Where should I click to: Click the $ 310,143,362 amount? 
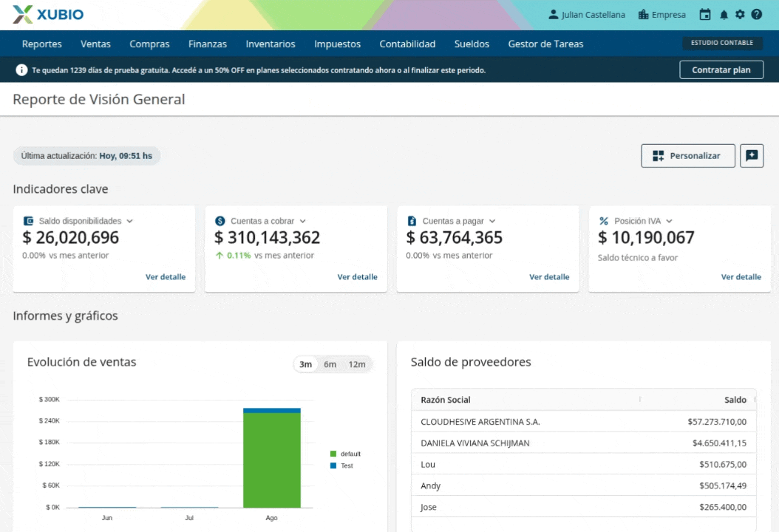point(268,237)
